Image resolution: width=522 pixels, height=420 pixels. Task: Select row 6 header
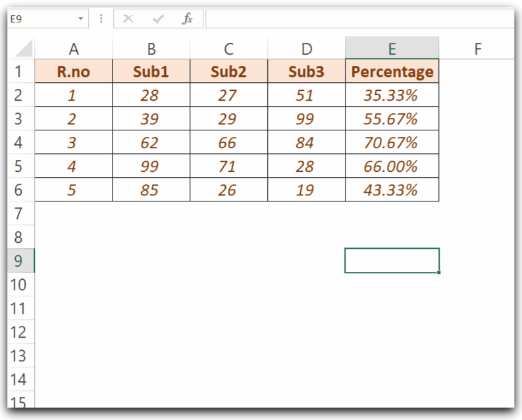coord(21,190)
